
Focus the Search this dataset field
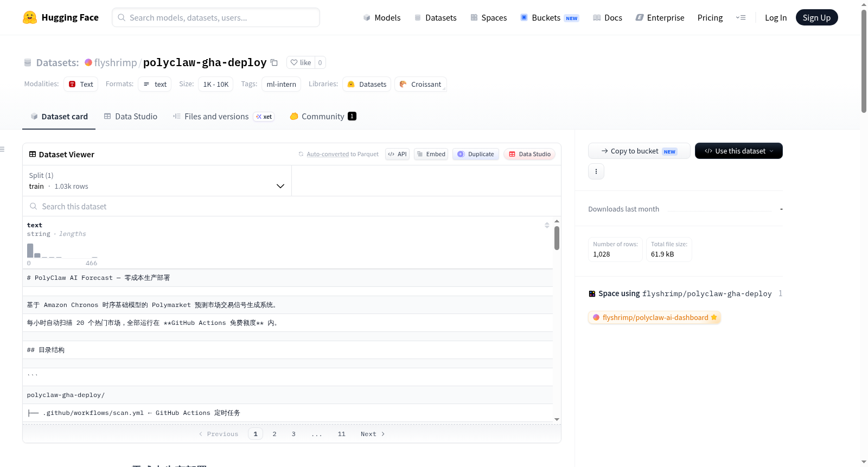[292, 206]
